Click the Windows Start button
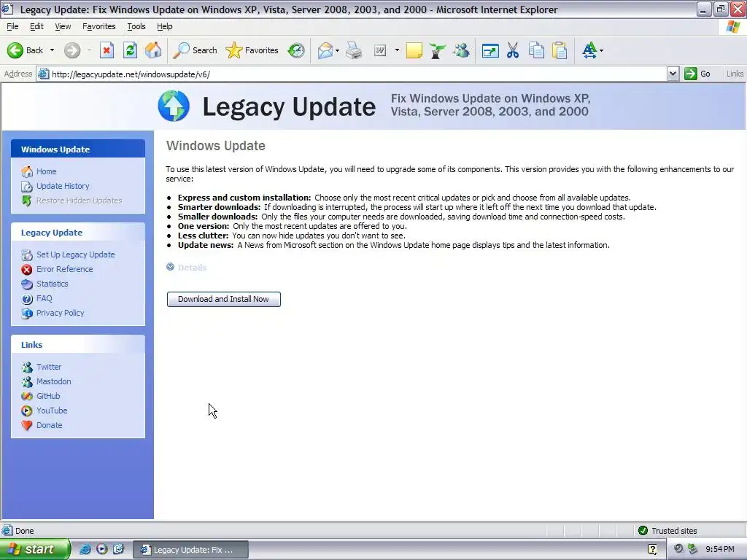The height and width of the screenshot is (560, 747). 34,549
